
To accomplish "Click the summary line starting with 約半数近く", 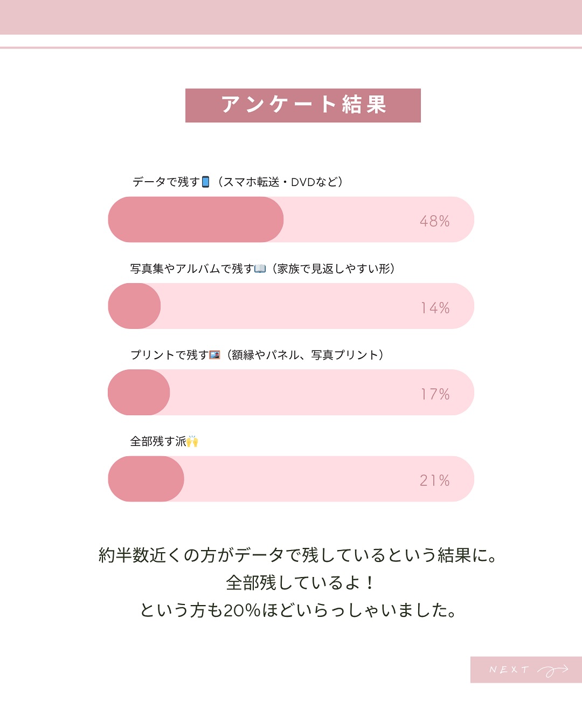I will (x=298, y=555).
